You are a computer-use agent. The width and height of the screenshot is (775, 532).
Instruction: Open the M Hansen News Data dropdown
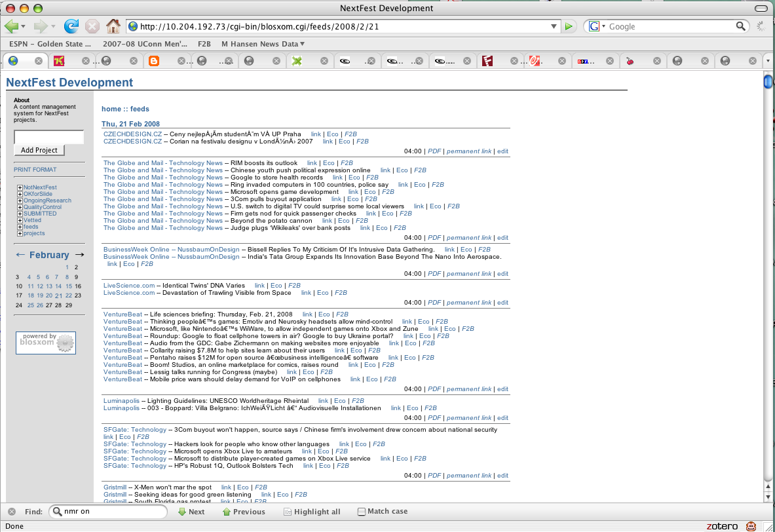(x=263, y=44)
